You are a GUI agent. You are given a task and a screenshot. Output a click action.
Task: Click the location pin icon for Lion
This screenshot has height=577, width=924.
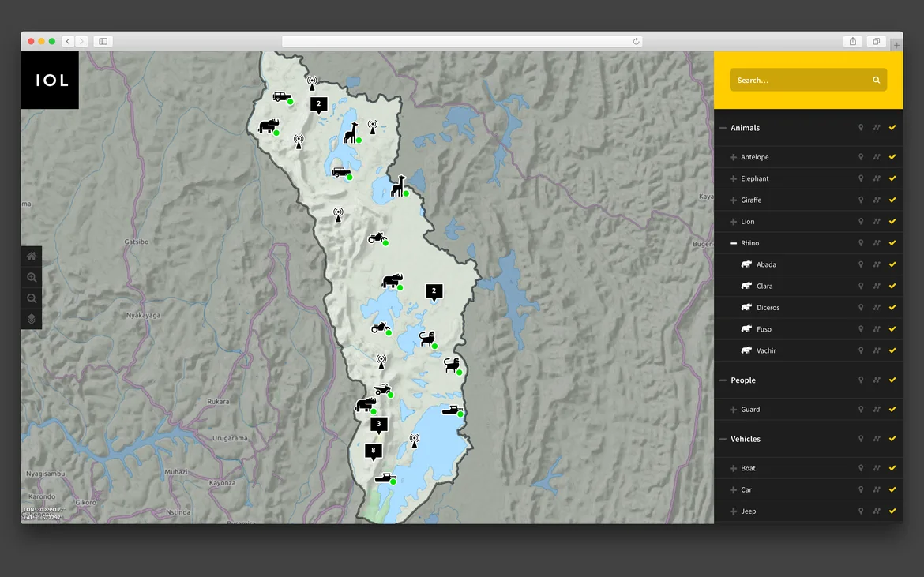coord(860,221)
